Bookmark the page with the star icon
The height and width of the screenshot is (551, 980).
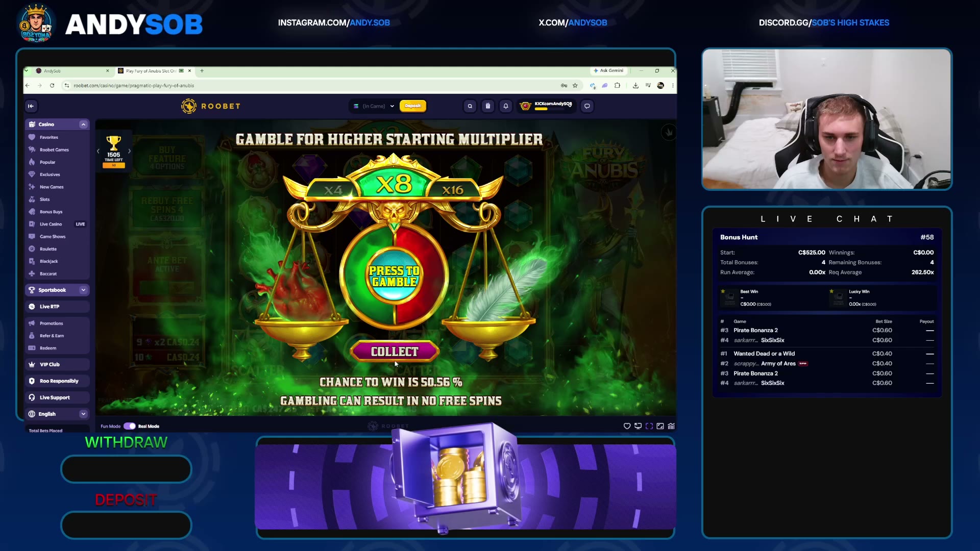575,86
